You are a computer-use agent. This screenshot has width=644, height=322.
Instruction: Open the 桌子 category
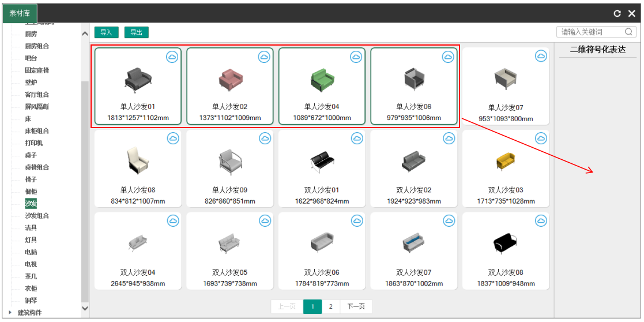31,155
